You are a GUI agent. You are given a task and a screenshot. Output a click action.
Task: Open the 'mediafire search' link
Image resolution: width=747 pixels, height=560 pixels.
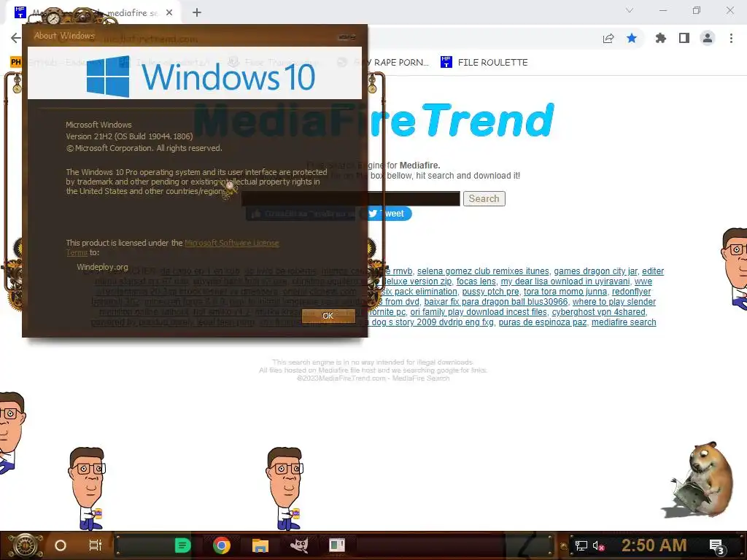(624, 322)
